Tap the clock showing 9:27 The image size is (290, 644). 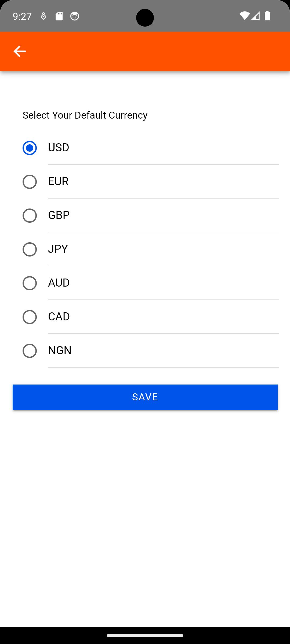tap(22, 16)
